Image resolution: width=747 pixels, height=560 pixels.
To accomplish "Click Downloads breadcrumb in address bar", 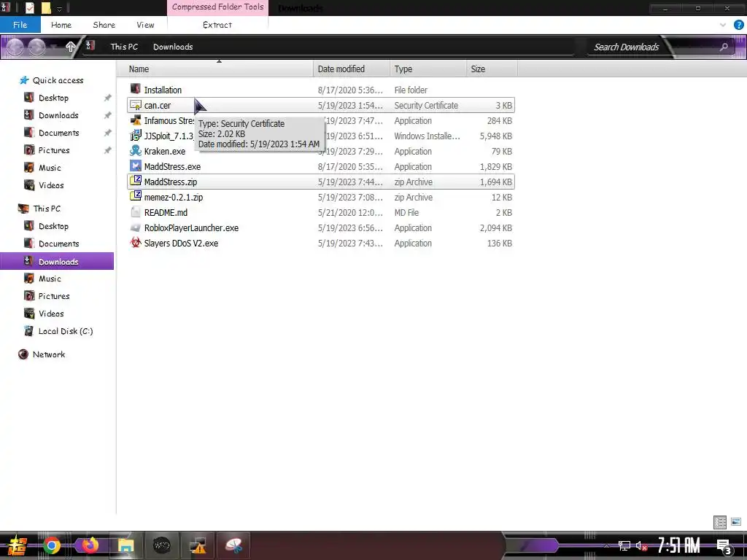I will coord(173,47).
